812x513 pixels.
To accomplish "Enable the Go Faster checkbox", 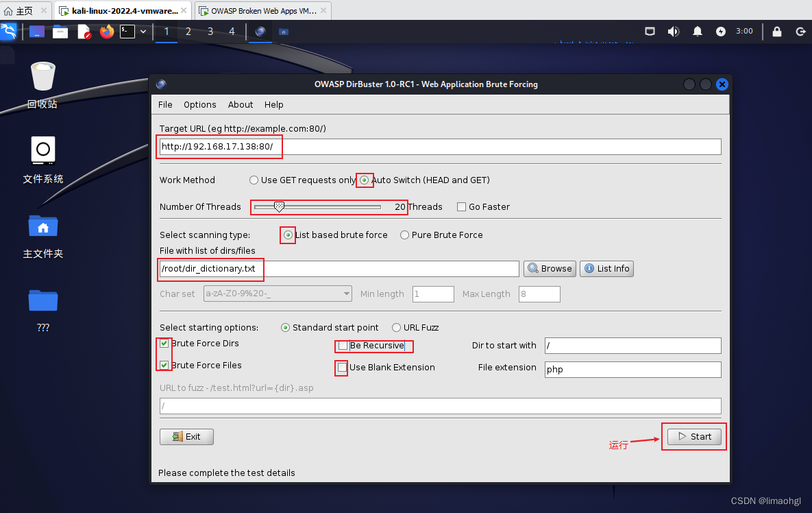I will (x=461, y=206).
